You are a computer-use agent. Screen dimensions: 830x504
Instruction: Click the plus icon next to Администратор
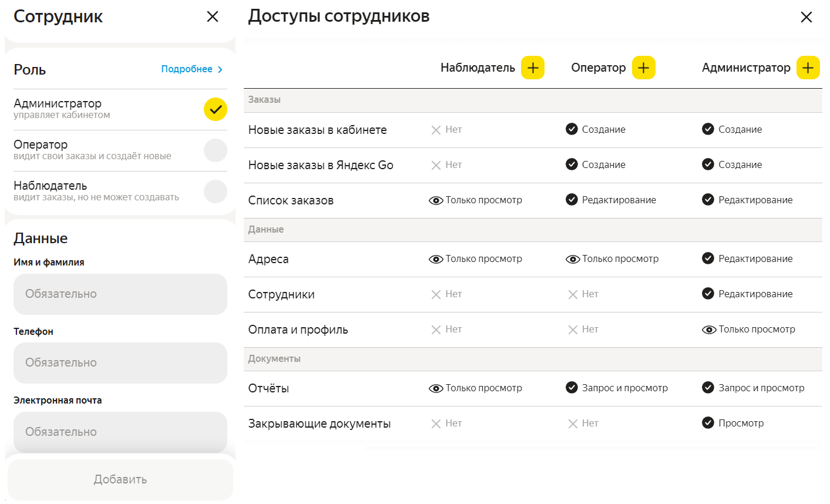pos(808,68)
